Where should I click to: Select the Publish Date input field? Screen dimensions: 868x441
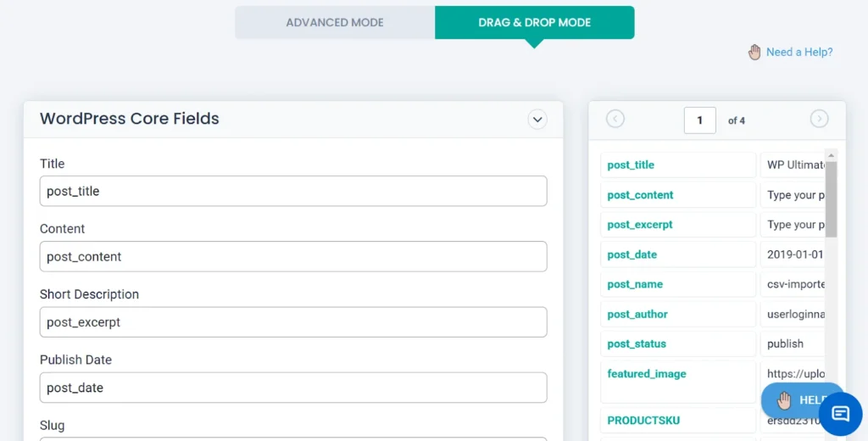tap(293, 388)
